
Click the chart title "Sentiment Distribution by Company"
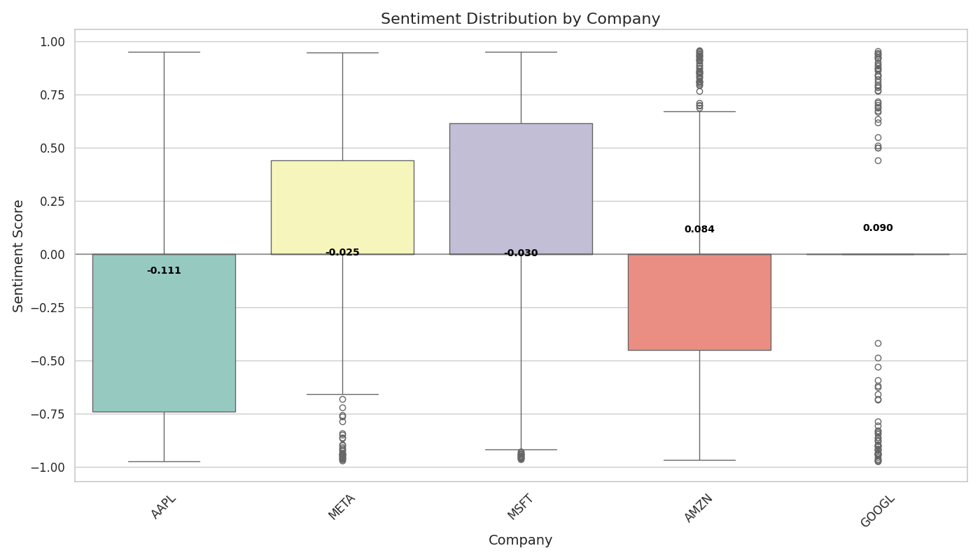(520, 19)
